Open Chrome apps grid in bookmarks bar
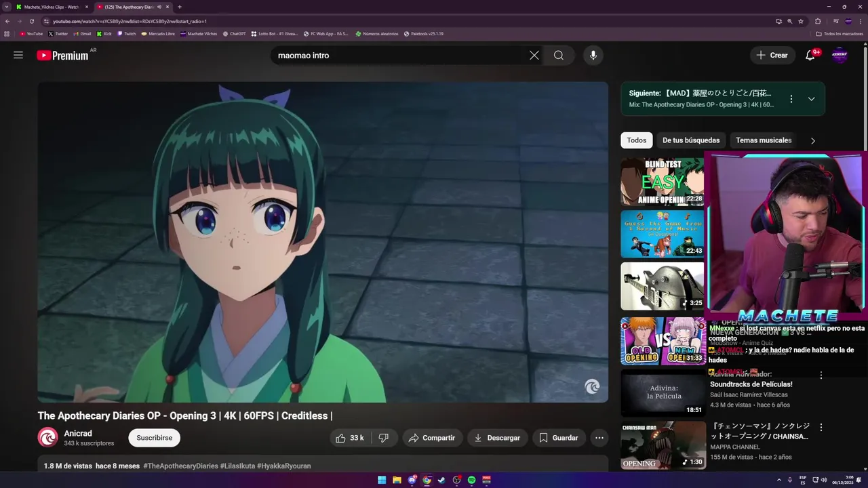The image size is (868, 488). click(x=7, y=33)
